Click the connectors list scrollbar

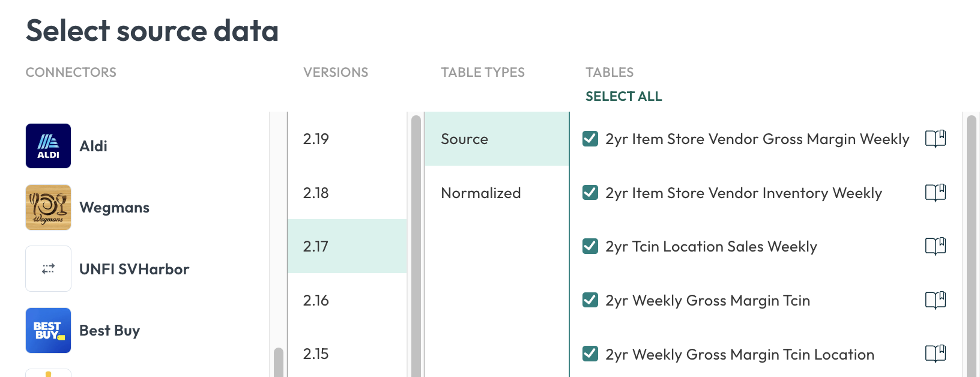pyautogui.click(x=278, y=362)
